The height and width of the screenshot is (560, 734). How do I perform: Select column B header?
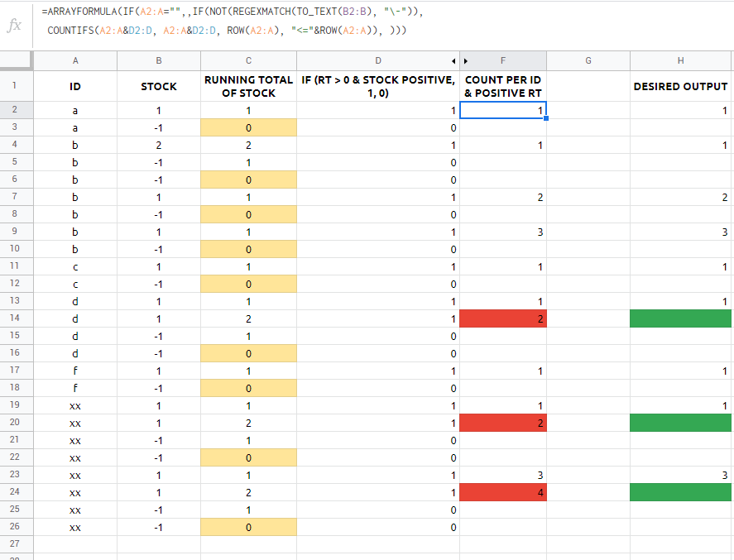click(159, 61)
